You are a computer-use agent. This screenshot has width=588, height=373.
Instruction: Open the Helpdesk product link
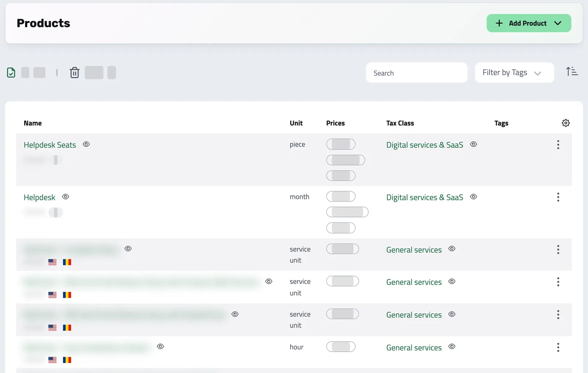coord(39,198)
